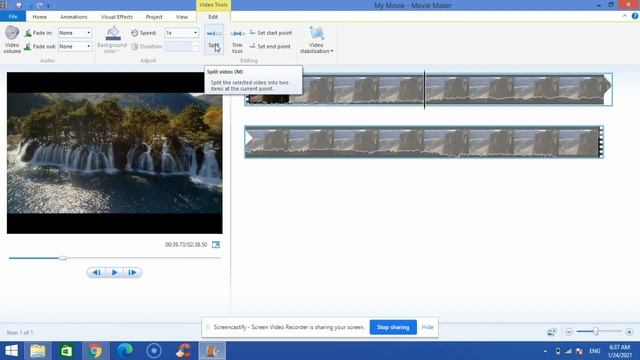Click the taskbar clock
The image size is (640, 360).
tap(620, 351)
